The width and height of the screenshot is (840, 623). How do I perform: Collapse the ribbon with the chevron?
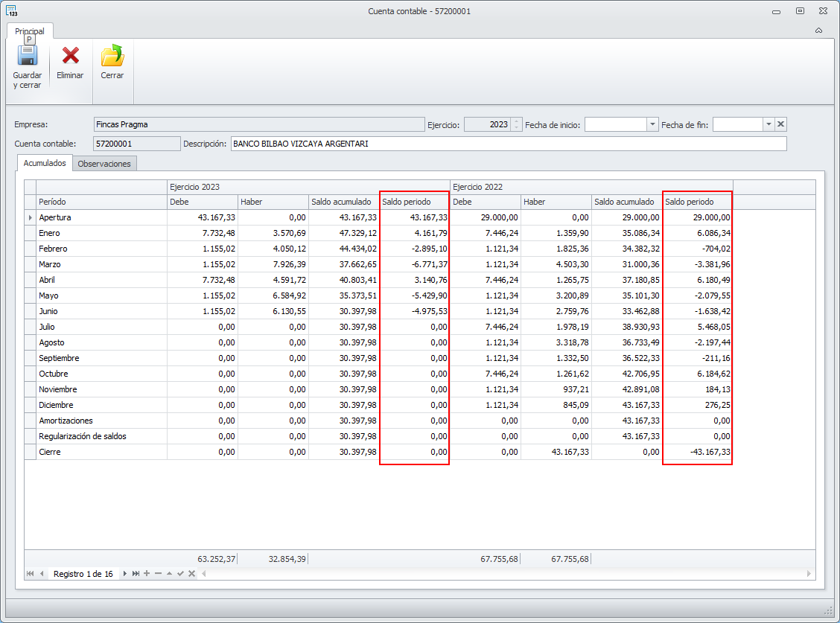818,31
